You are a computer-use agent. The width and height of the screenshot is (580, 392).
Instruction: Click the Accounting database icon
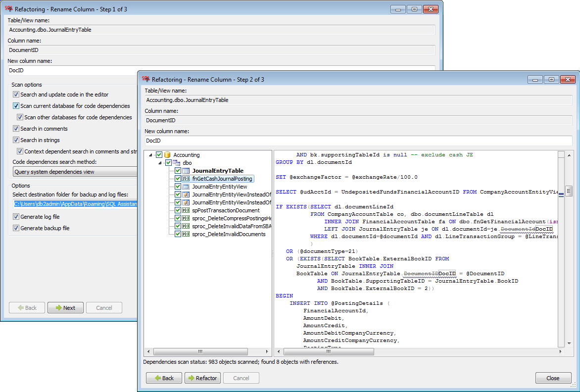[167, 155]
